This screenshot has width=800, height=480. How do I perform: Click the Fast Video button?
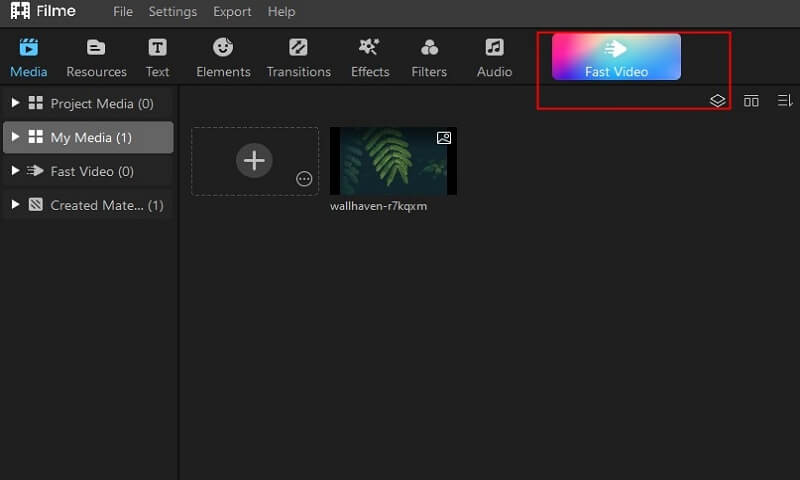coord(616,57)
